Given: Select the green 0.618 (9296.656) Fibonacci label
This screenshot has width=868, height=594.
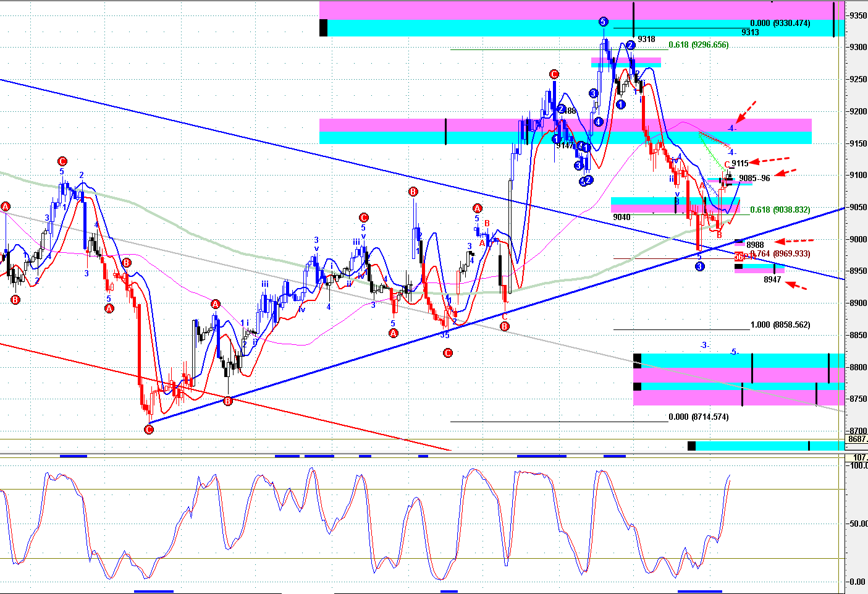Looking at the screenshot, I should pyautogui.click(x=698, y=45).
